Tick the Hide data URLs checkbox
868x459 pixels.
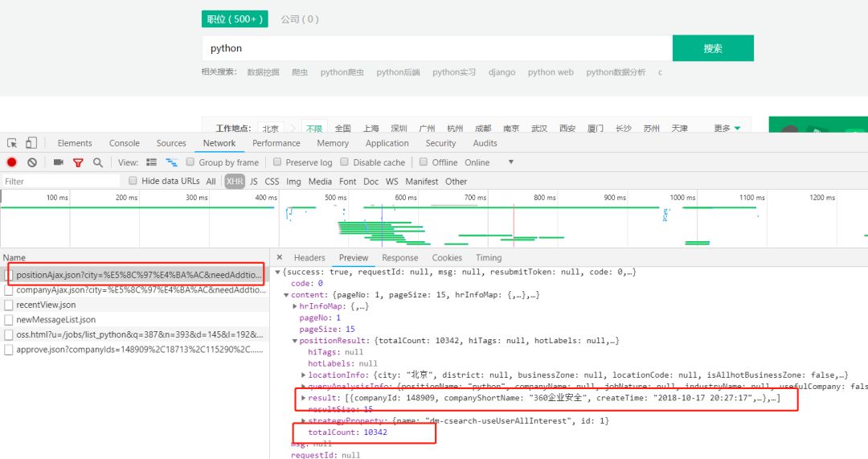point(133,181)
